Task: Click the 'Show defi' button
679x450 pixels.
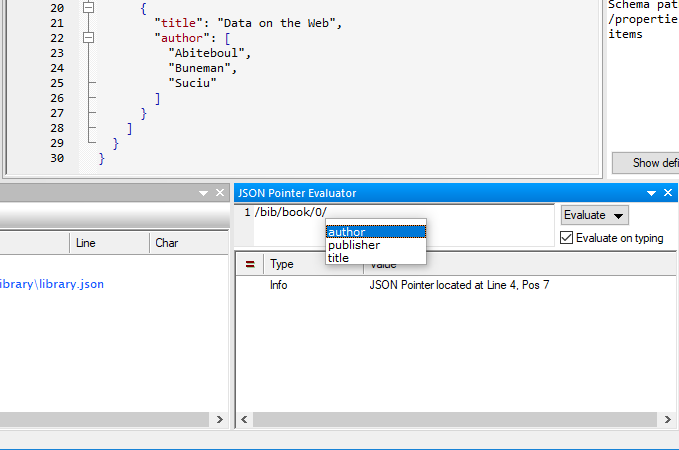Action: pos(646,163)
